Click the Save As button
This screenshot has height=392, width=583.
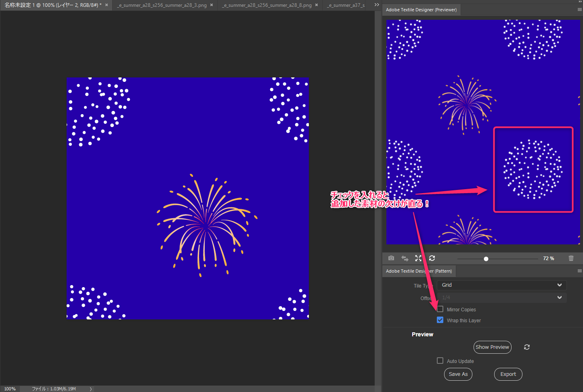458,374
